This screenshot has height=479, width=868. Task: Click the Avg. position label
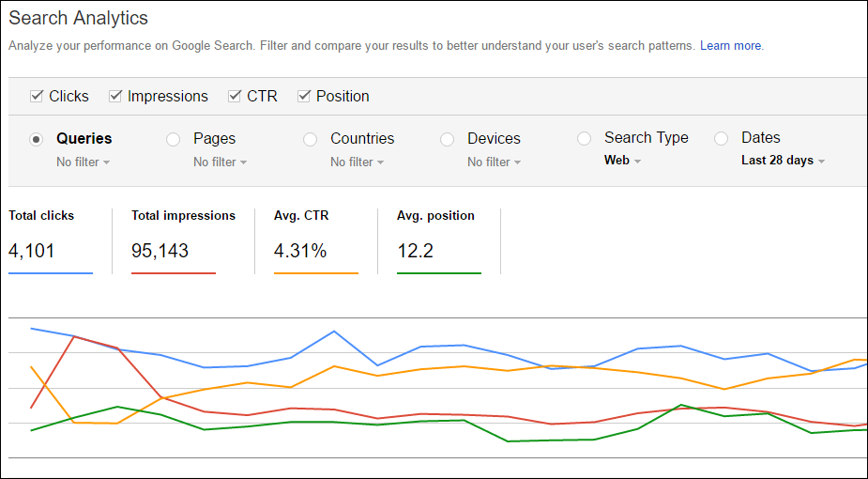(x=435, y=216)
